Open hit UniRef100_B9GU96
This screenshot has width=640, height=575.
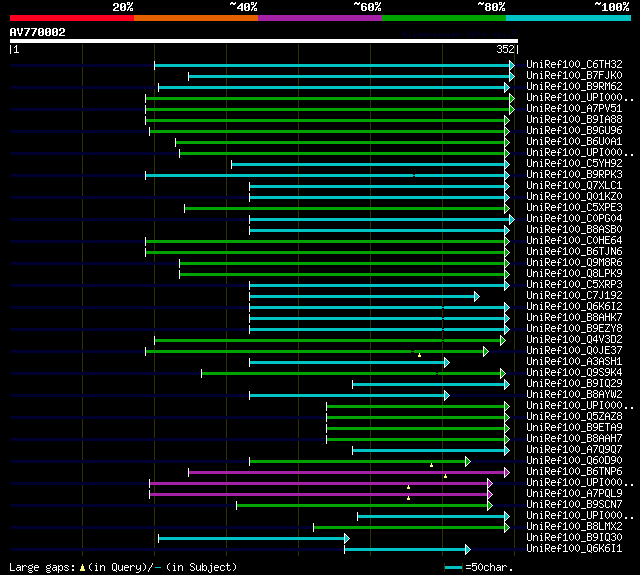[x=574, y=131]
